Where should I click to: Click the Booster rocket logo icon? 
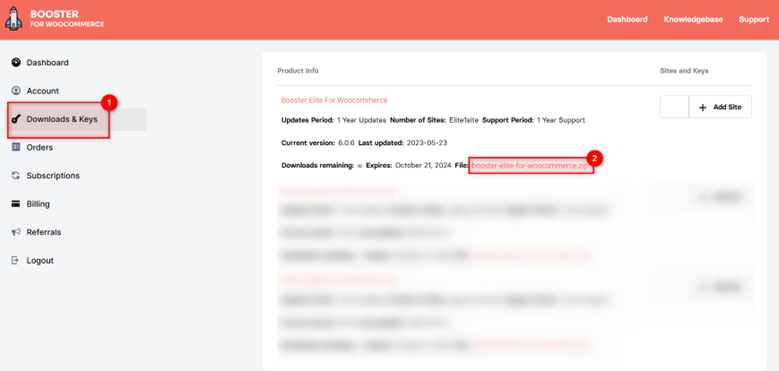13,19
